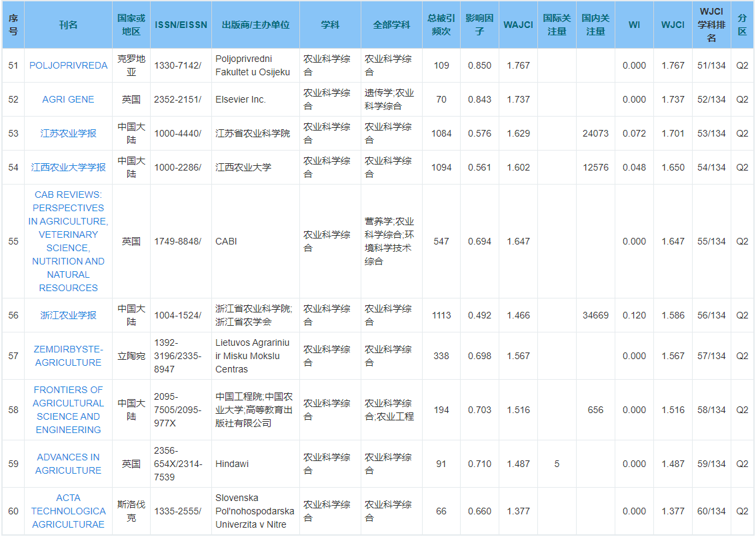Select publisher cell 江苏省农业科学院
Image resolution: width=756 pixels, height=537 pixels.
click(255, 133)
